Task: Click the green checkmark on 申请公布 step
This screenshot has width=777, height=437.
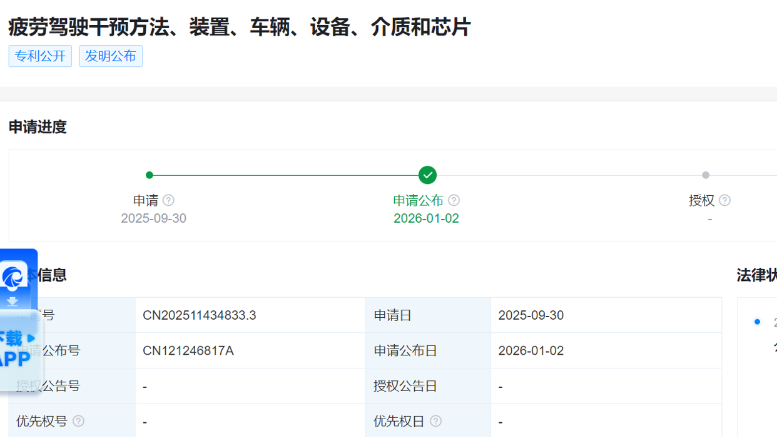Action: pyautogui.click(x=427, y=175)
